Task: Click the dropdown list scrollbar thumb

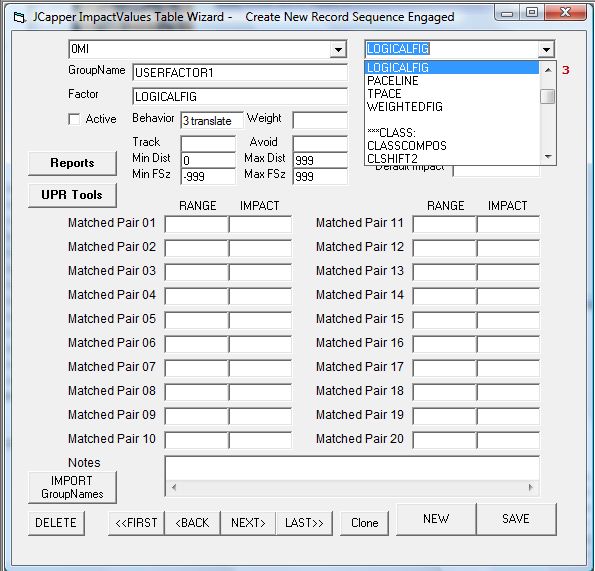Action: 548,96
